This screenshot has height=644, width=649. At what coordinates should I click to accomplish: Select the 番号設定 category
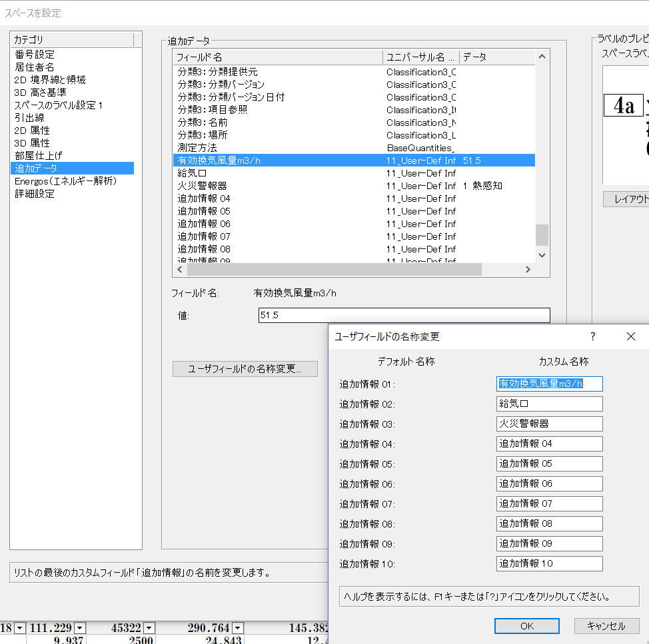click(x=35, y=55)
